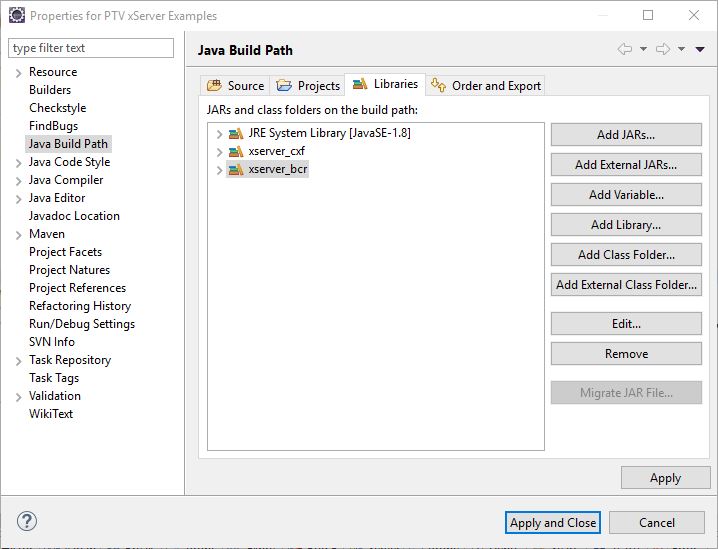Select the xserver_cxf library icon

click(x=236, y=151)
